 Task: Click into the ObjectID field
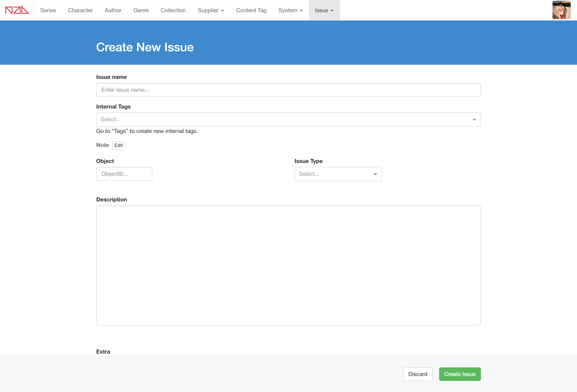tap(124, 174)
